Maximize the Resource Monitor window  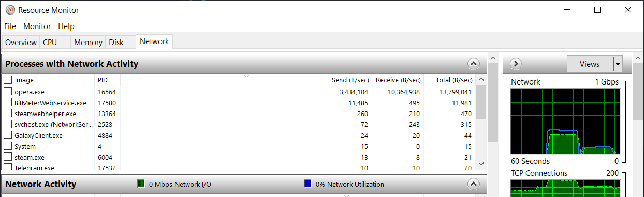[x=597, y=10]
